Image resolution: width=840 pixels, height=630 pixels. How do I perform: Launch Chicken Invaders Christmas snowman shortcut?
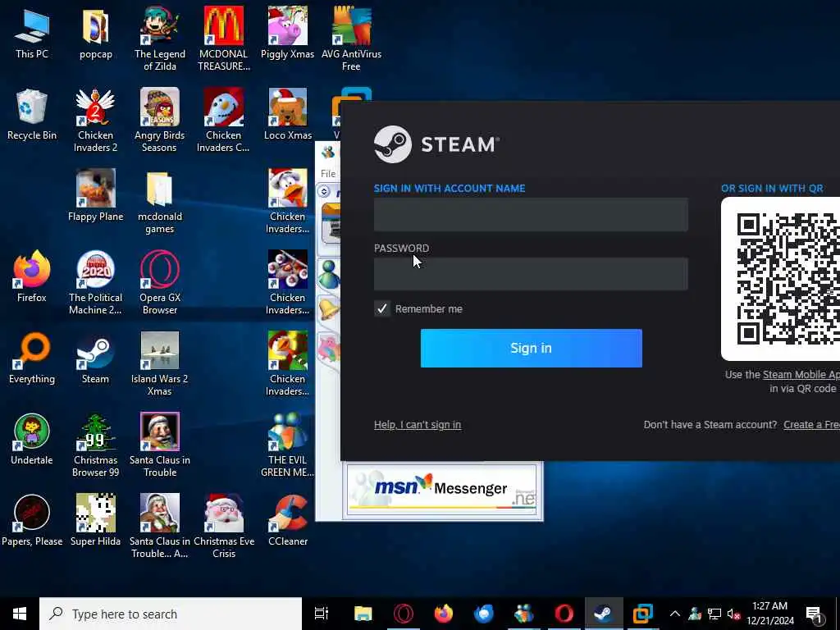(x=223, y=120)
